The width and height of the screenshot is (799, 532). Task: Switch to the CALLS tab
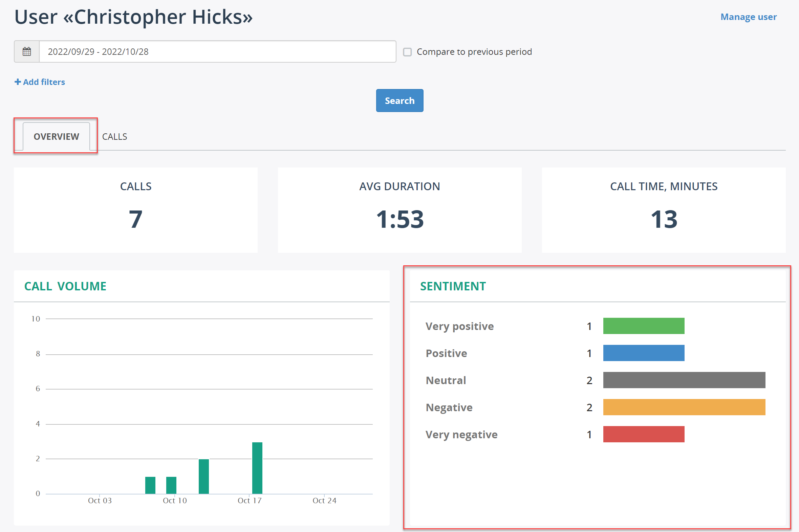pos(115,137)
